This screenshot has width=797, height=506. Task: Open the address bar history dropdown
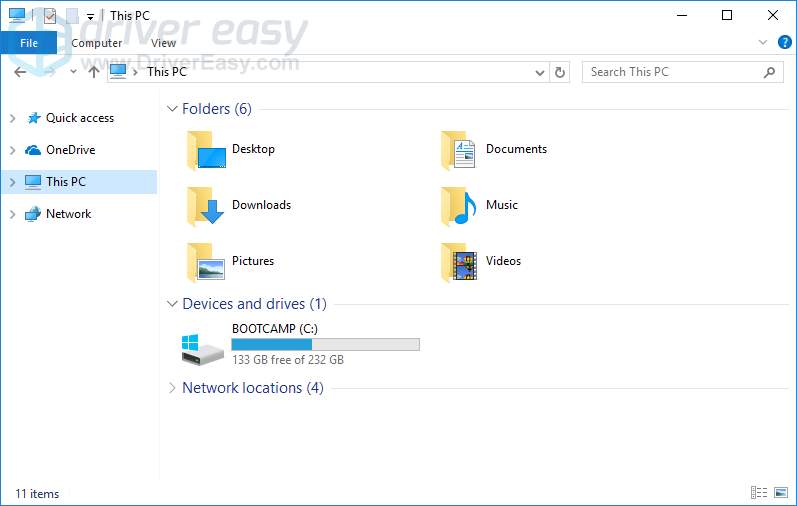click(x=540, y=72)
